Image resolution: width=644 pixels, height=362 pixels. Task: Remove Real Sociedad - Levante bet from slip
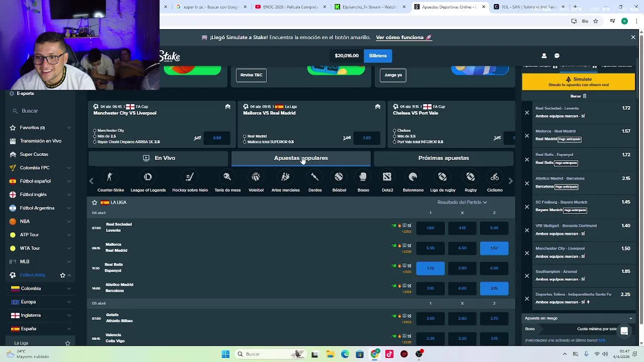tap(527, 113)
